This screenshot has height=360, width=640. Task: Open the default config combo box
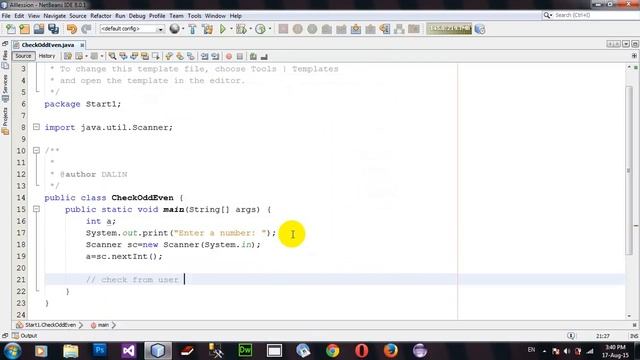tap(131, 29)
